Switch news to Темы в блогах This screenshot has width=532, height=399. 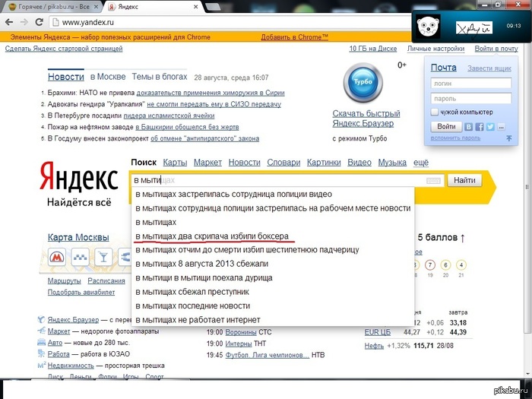point(160,77)
